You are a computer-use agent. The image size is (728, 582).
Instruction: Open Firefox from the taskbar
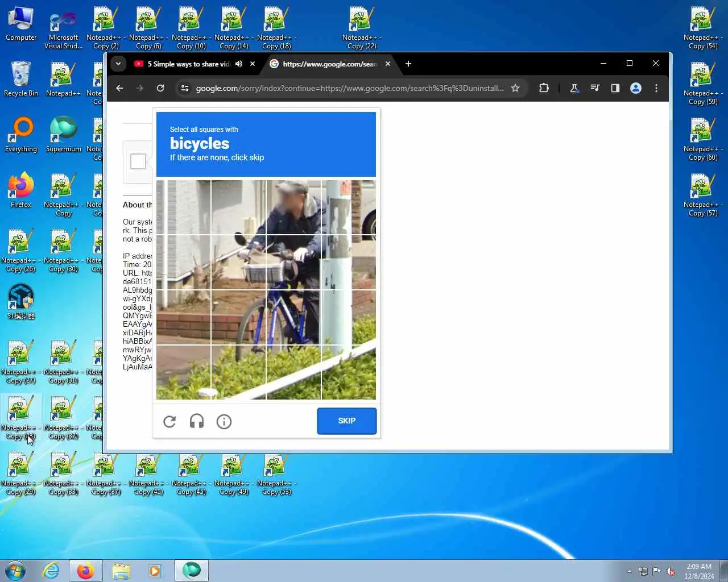(x=85, y=571)
